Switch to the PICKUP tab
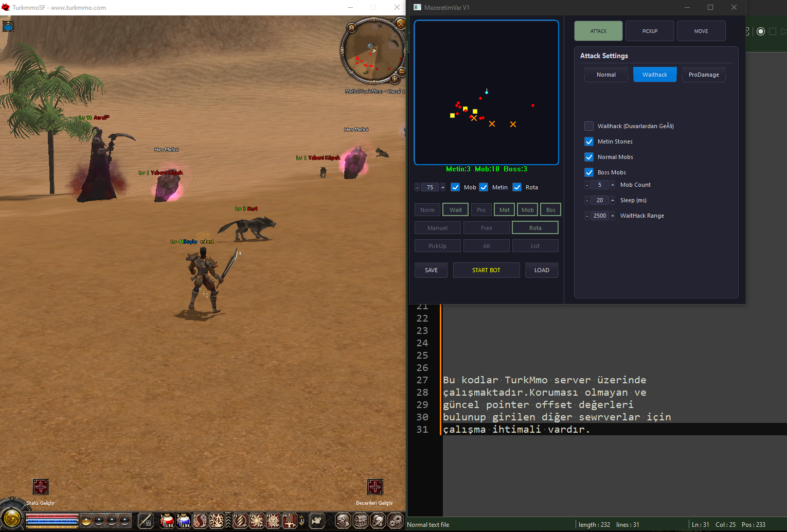Screen dimensions: 787x532 coord(650,31)
